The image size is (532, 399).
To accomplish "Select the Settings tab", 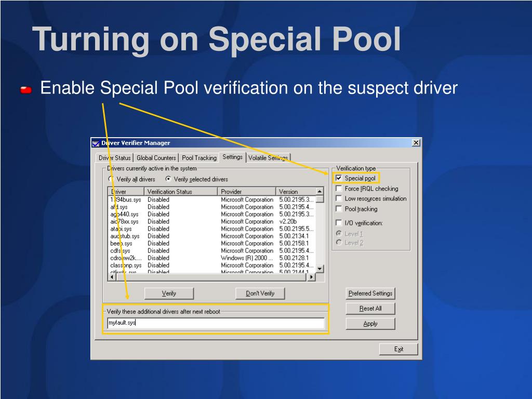I will pyautogui.click(x=232, y=157).
